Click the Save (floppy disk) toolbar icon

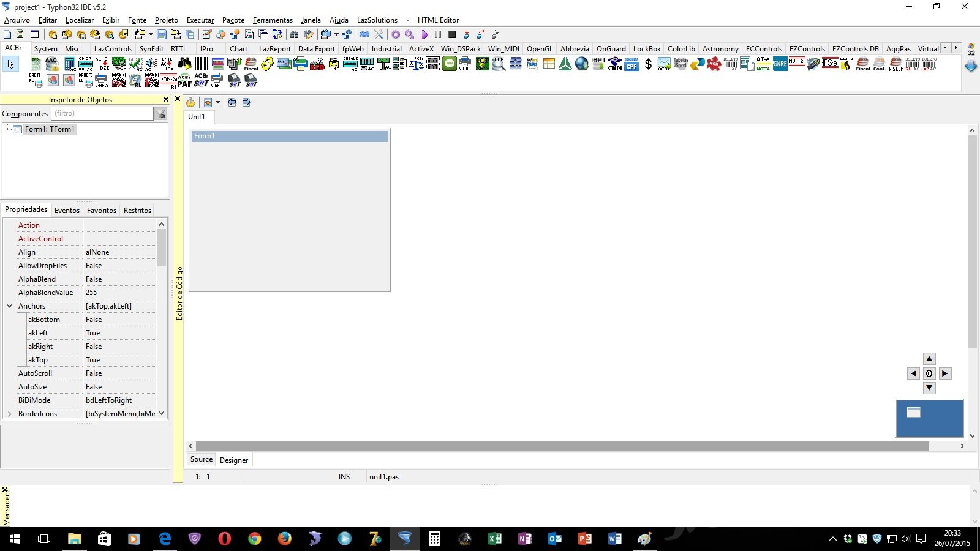[162, 34]
